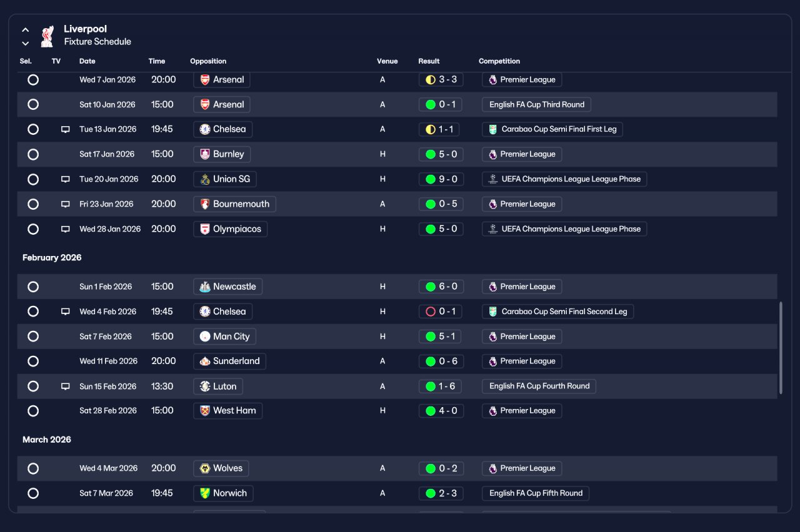The image size is (800, 532).
Task: Click the 'Wed 11 Feb 2026' date cell
Action: tap(108, 362)
